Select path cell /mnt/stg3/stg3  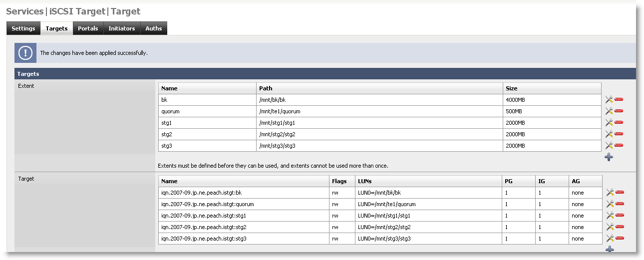coord(379,146)
